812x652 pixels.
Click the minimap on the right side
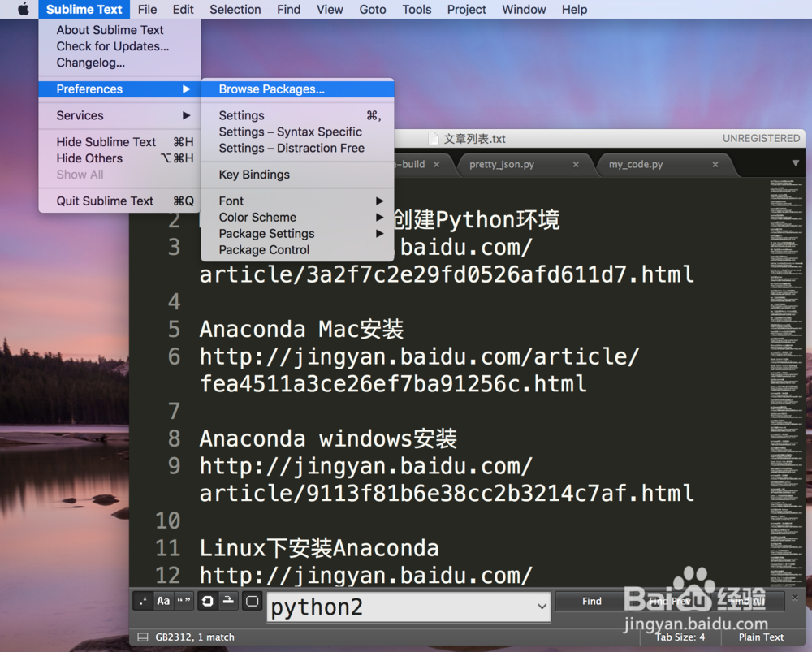[786, 383]
